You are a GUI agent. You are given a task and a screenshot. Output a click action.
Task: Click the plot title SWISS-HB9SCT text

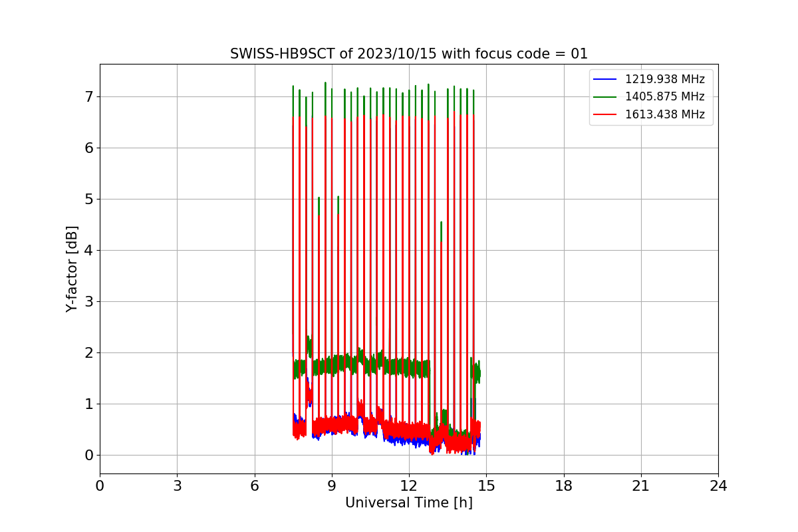coord(409,54)
